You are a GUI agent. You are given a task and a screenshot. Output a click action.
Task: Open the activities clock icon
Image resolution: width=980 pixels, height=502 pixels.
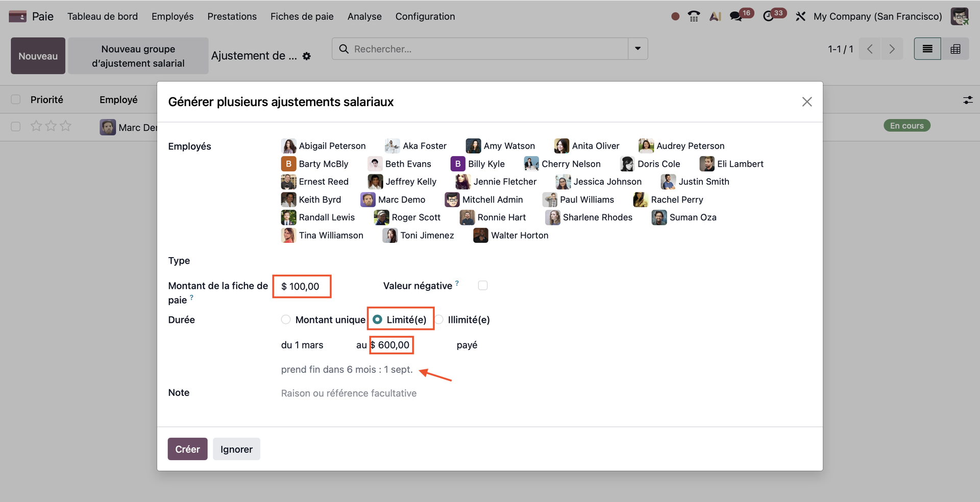768,16
